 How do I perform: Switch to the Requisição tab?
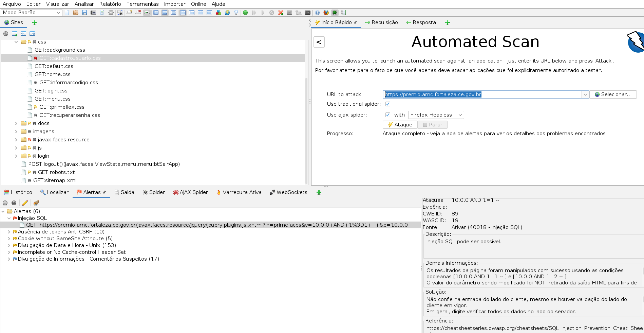pos(381,22)
